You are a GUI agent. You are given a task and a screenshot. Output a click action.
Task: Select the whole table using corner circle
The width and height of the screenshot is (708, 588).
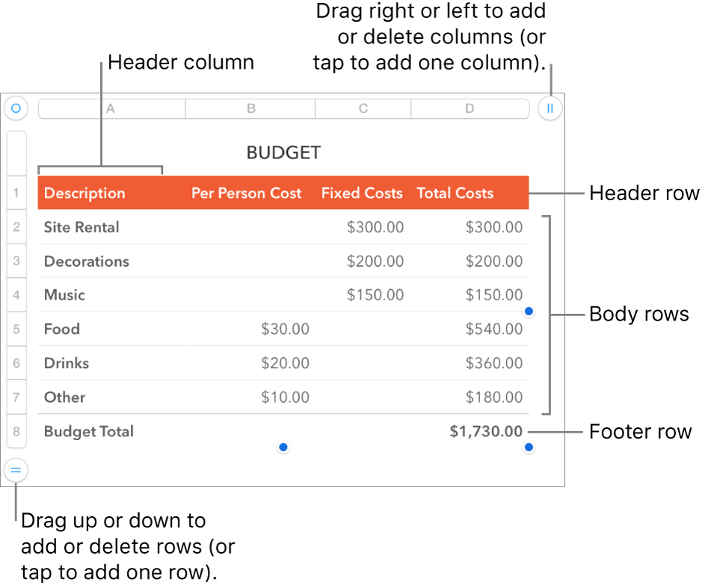[x=16, y=108]
